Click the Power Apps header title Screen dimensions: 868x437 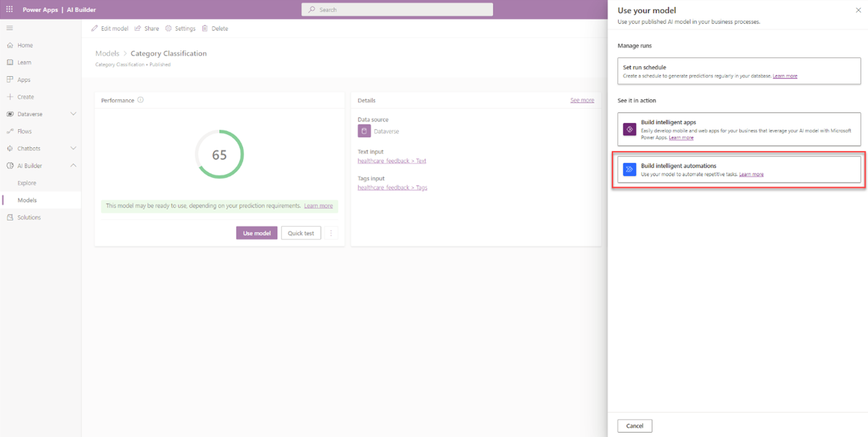pos(40,10)
